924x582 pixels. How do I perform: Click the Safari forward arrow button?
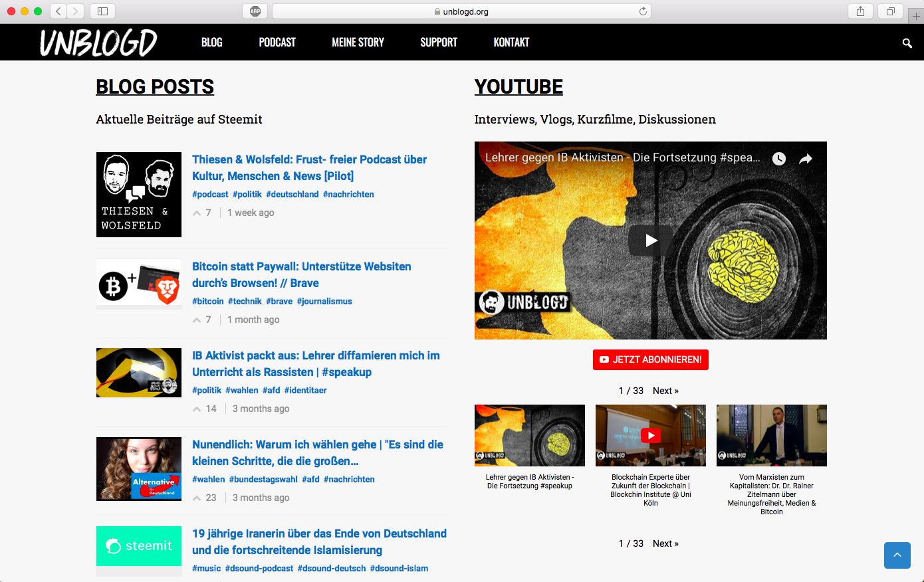click(76, 11)
